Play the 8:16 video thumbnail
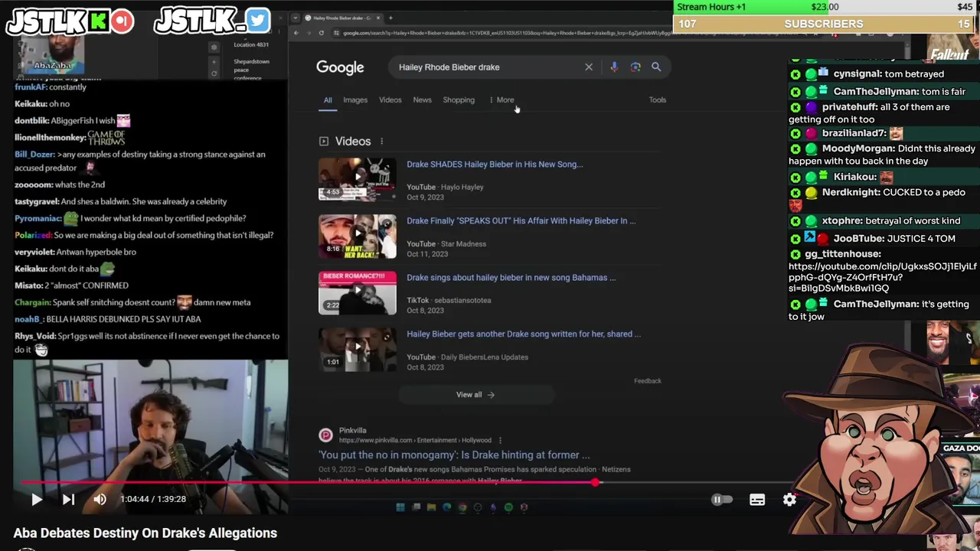The width and height of the screenshot is (980, 551). point(358,236)
